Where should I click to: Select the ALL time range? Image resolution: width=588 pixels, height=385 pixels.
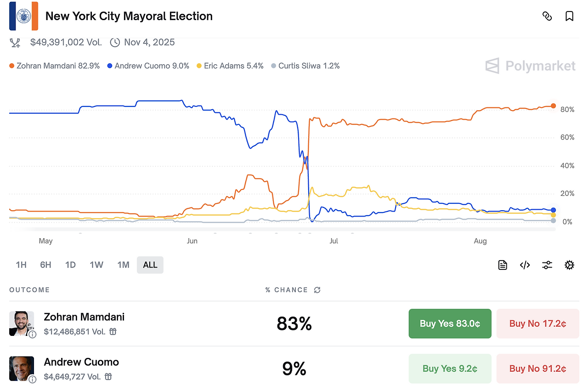[x=150, y=265]
